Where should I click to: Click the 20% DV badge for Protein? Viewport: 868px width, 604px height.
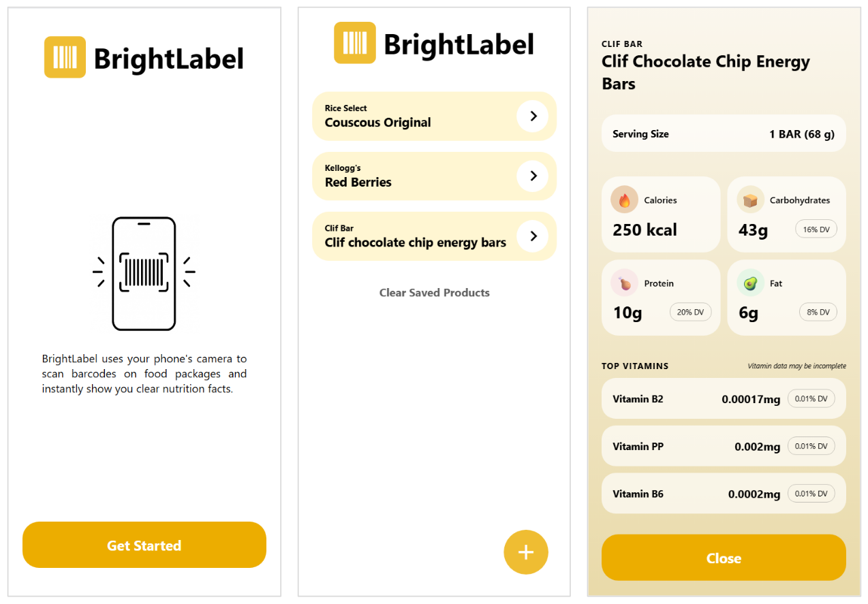click(690, 311)
